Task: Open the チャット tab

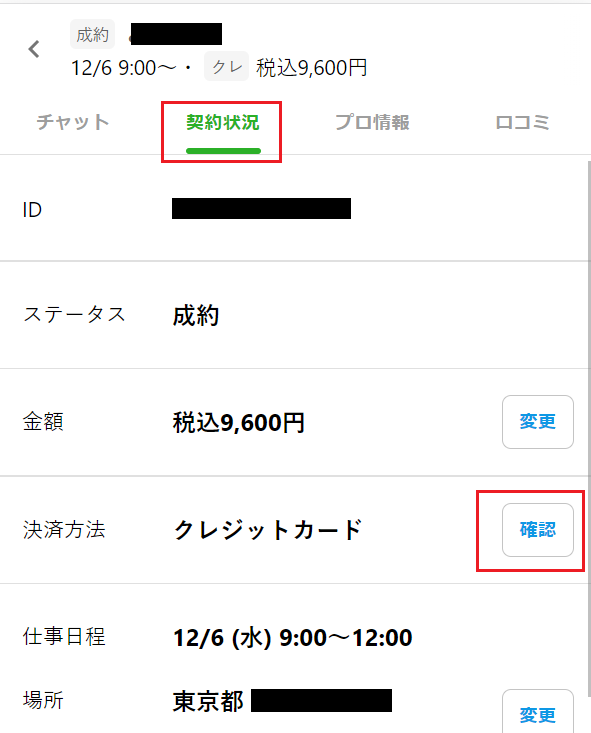Action: pyautogui.click(x=73, y=122)
